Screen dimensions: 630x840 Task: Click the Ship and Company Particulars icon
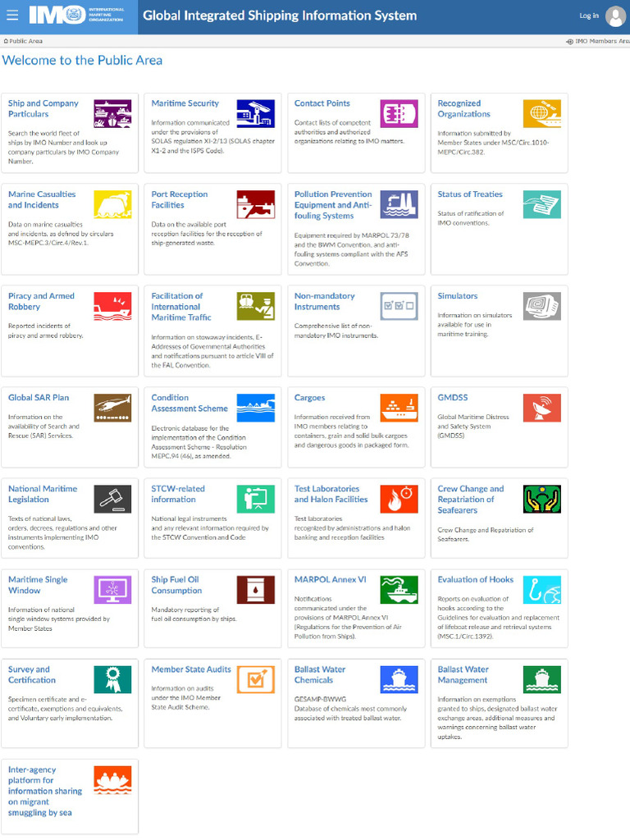point(112,113)
